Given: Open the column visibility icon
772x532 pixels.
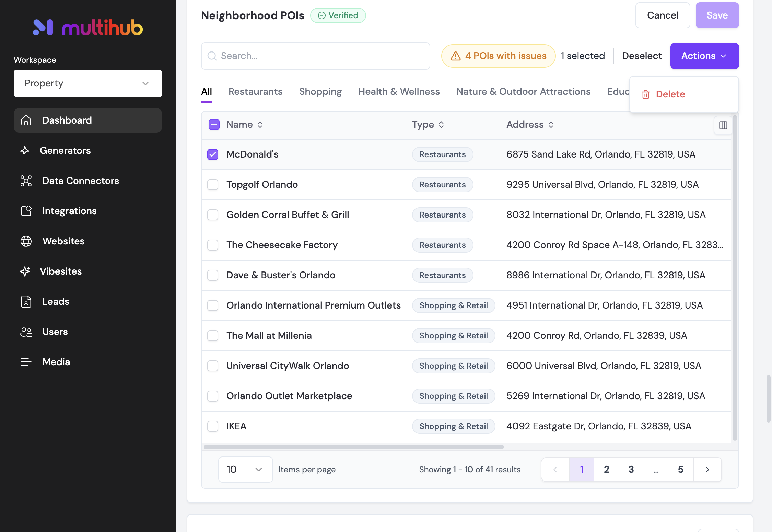Looking at the screenshot, I should pos(723,125).
